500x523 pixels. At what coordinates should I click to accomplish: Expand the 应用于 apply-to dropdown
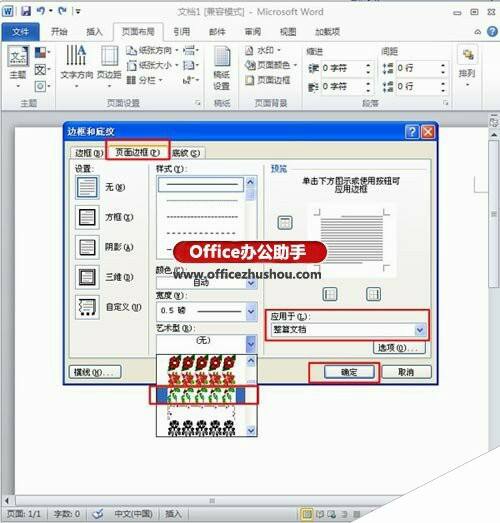(420, 330)
